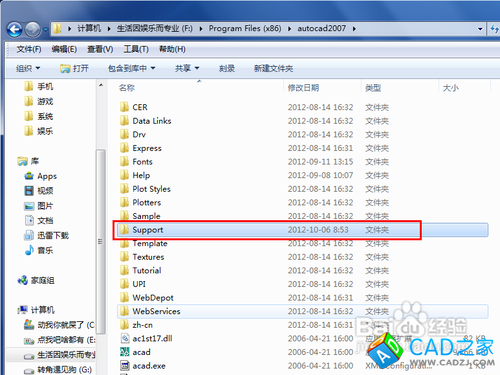Screen dimensions: 500x375
Task: Open the 手机 folder in navigation pane
Action: 39,87
